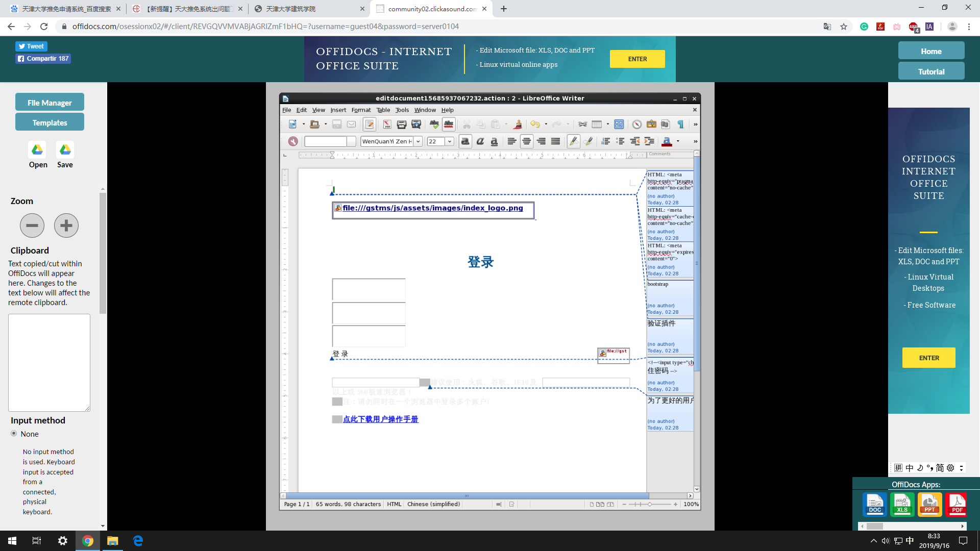Click the Insert Table icon
The image size is (980, 551).
click(597, 124)
